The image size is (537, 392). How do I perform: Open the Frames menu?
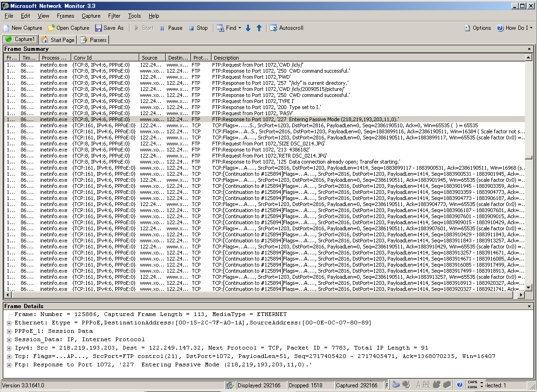pyautogui.click(x=65, y=16)
